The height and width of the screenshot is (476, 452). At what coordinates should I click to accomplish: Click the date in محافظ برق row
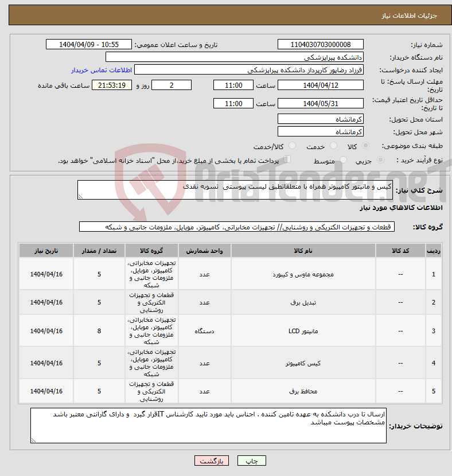tap(46, 391)
